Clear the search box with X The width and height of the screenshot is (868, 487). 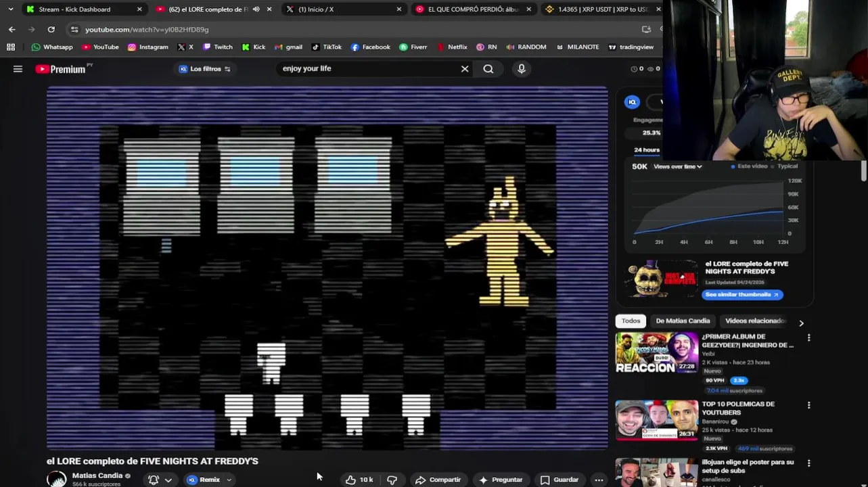coord(465,68)
